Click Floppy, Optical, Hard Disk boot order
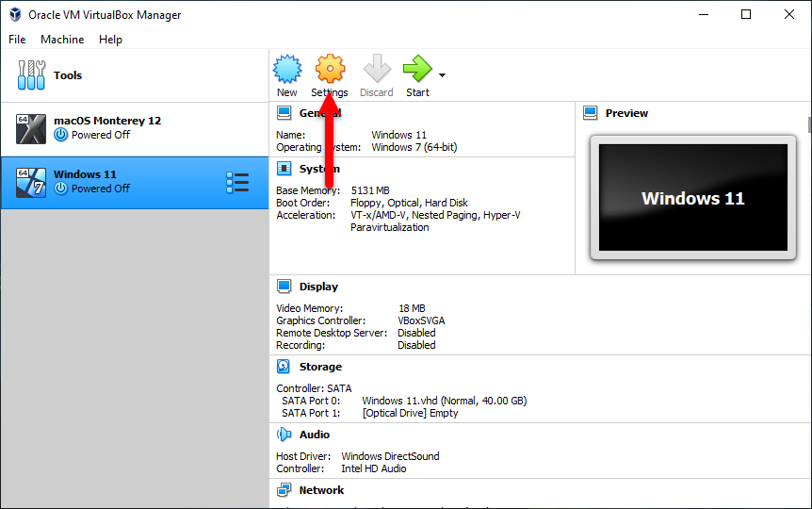812x509 pixels. point(409,203)
